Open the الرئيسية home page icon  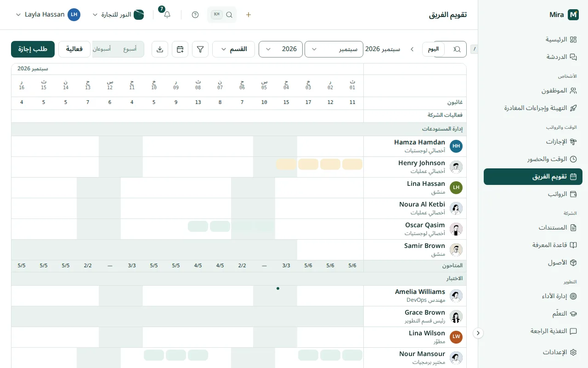573,40
